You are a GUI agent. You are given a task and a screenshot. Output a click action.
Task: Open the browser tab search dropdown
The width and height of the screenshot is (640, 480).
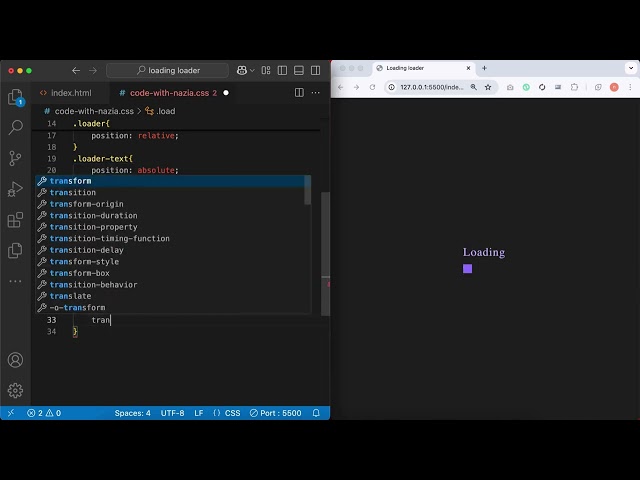point(631,68)
